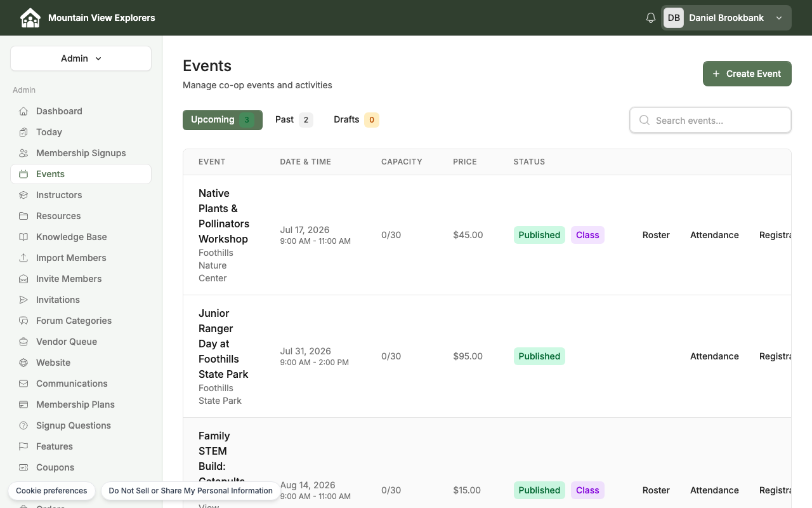Click Do Not Sell or Share link
This screenshot has height=508, width=812.
(x=190, y=491)
